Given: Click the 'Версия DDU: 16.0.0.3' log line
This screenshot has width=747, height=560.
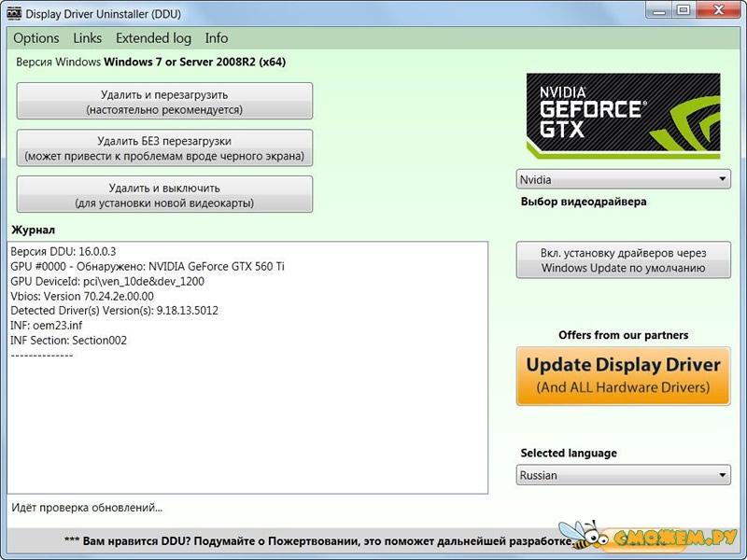Looking at the screenshot, I should click(63, 251).
